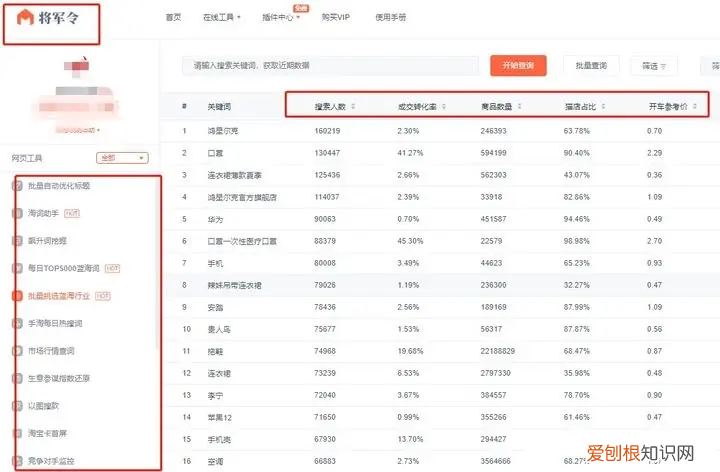Click the 淘宝卡首屏 sidebar icon
Screen dimensions: 720x472
click(17, 433)
